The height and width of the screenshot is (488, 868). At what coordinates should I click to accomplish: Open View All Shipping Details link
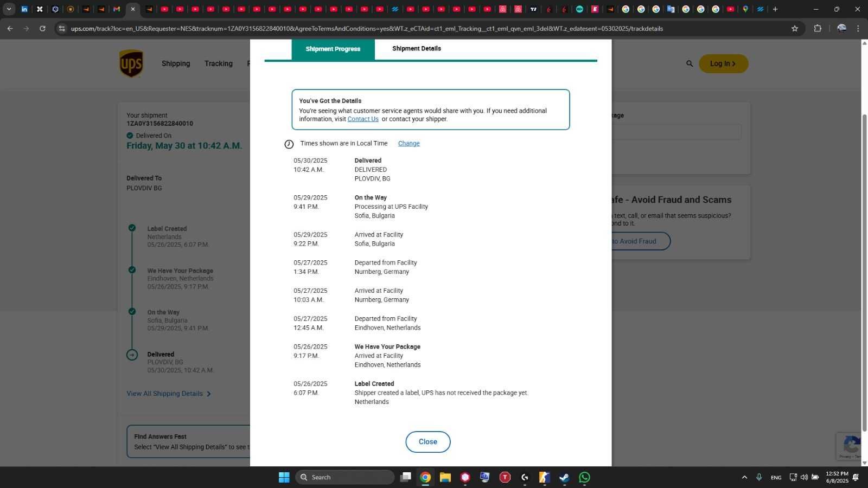169,394
